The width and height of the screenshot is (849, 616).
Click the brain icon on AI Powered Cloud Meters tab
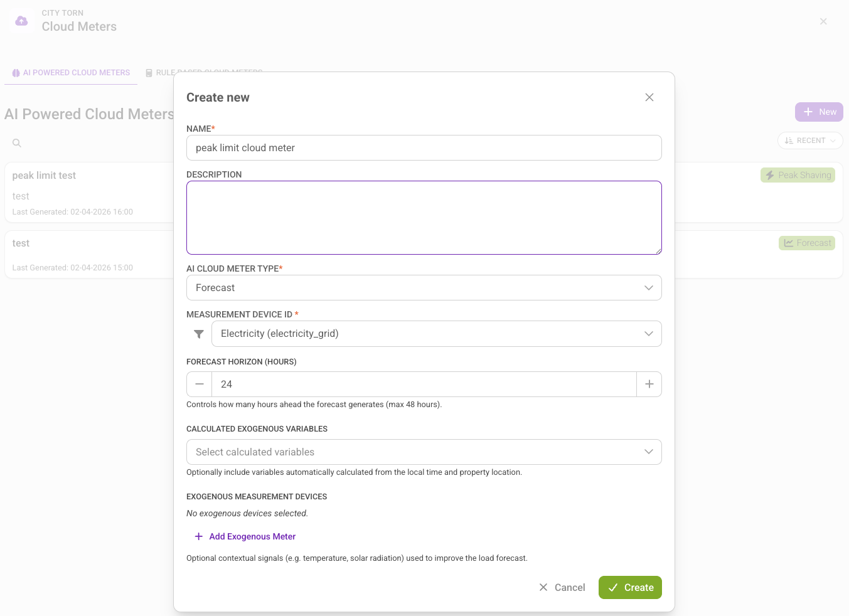coord(15,73)
